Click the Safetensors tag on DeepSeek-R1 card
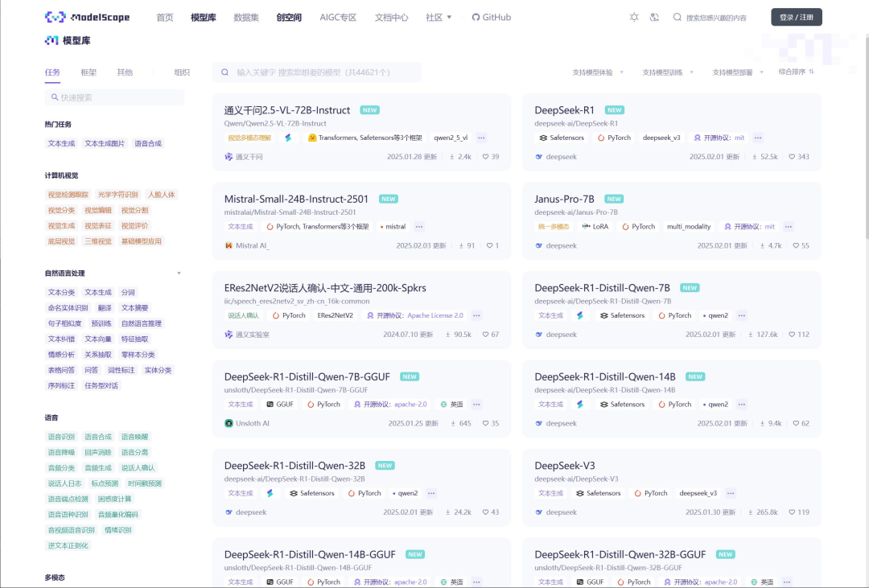The image size is (869, 588). pyautogui.click(x=562, y=138)
